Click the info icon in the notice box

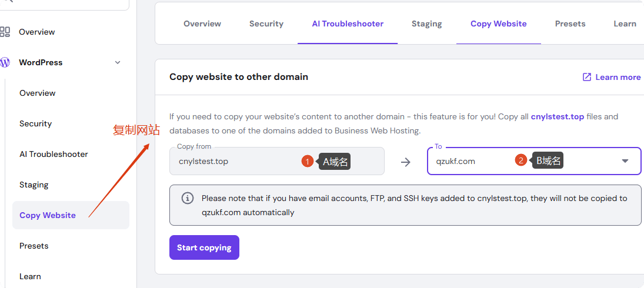(188, 198)
